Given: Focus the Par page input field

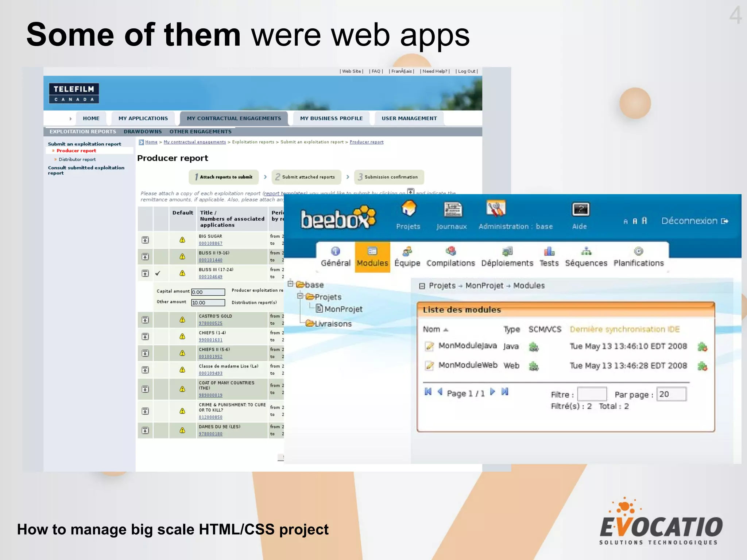Looking at the screenshot, I should (x=671, y=394).
